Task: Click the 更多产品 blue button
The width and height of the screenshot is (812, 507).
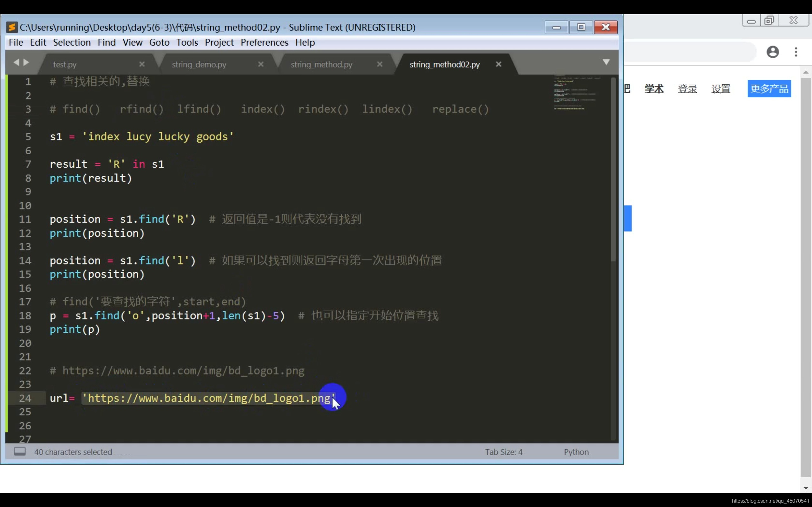Action: pos(769,89)
